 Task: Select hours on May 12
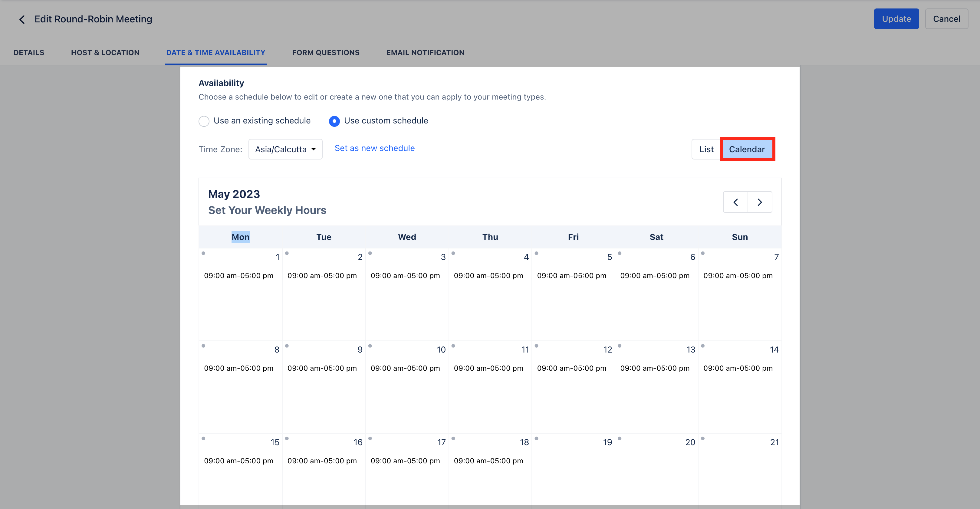571,368
